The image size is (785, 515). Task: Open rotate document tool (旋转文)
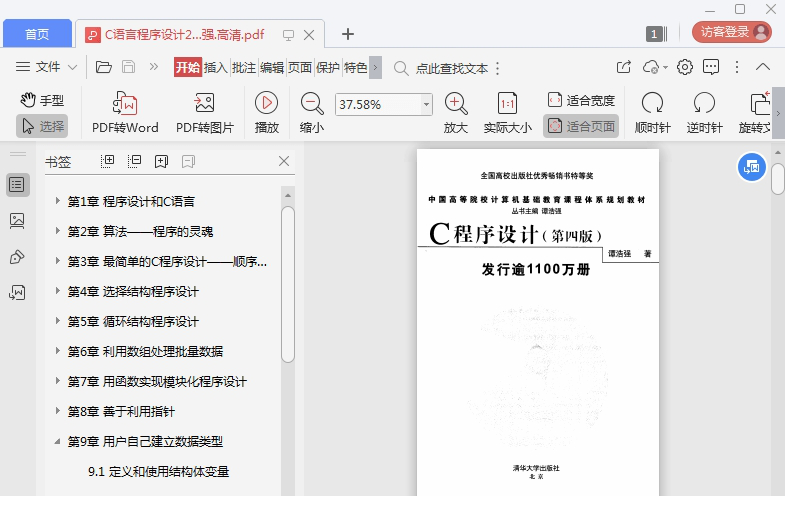pos(754,113)
